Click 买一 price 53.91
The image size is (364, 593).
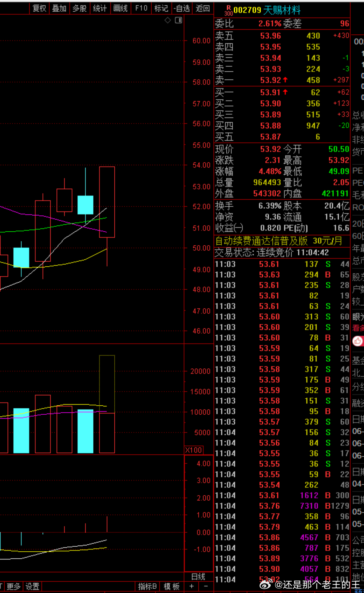[x=271, y=93]
